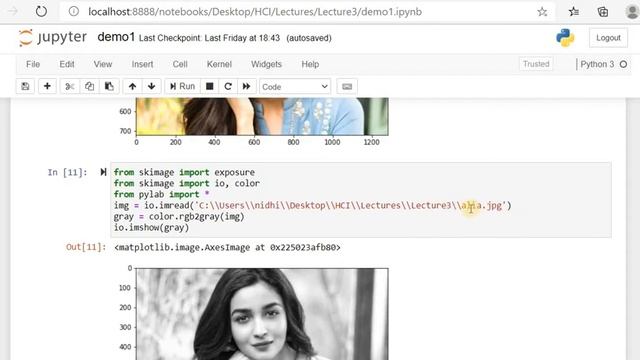Open the View menu
Viewport: 640px width, 360px height.
[103, 64]
